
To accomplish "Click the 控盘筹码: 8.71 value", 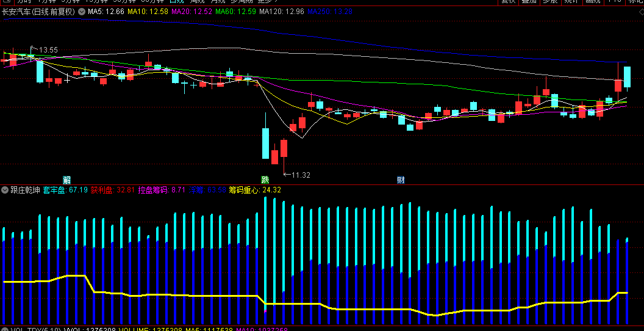I will (162, 190).
